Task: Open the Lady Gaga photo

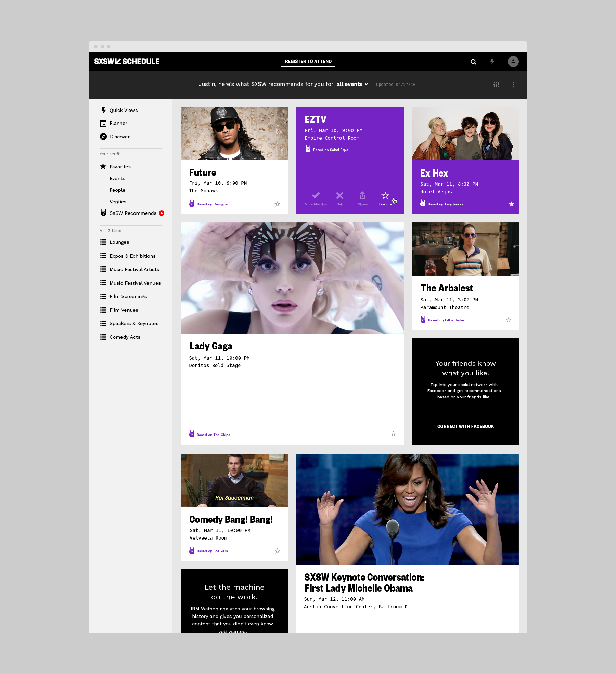Action: tap(292, 278)
